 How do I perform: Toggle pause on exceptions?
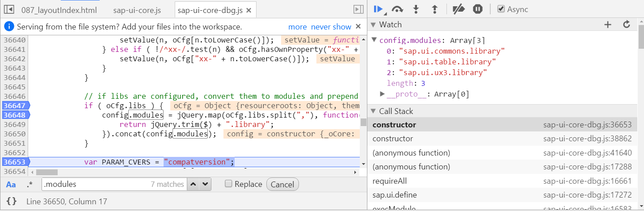pos(478,9)
